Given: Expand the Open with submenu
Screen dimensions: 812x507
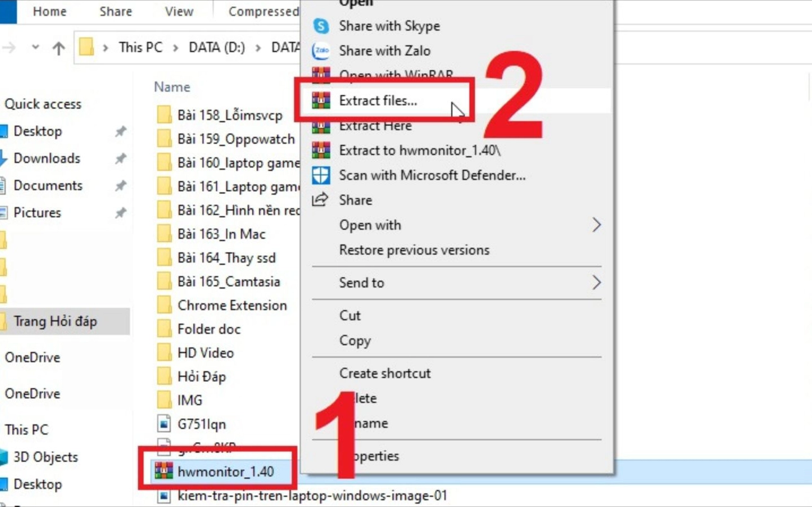Looking at the screenshot, I should (x=370, y=225).
